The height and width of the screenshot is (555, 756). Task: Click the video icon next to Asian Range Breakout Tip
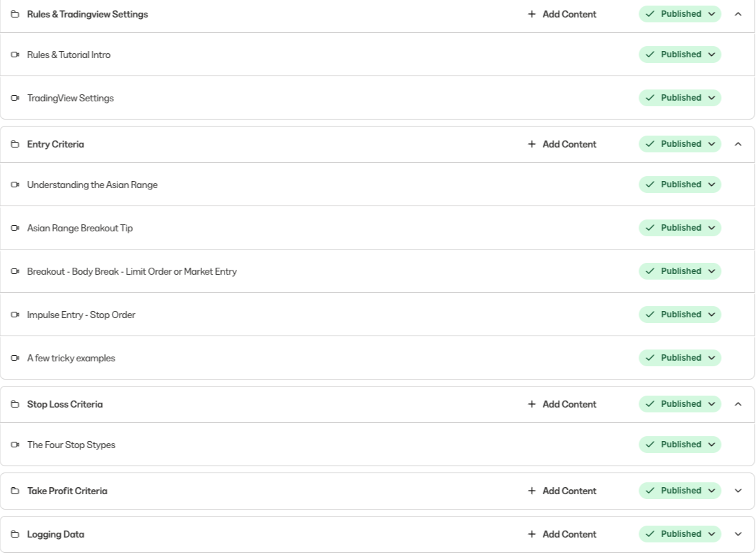pos(15,228)
